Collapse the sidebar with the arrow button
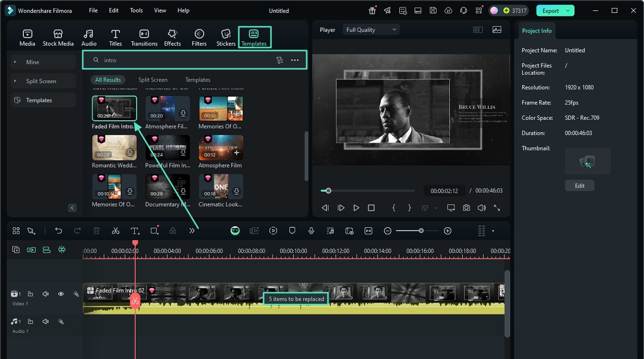This screenshot has height=359, width=644. point(72,208)
